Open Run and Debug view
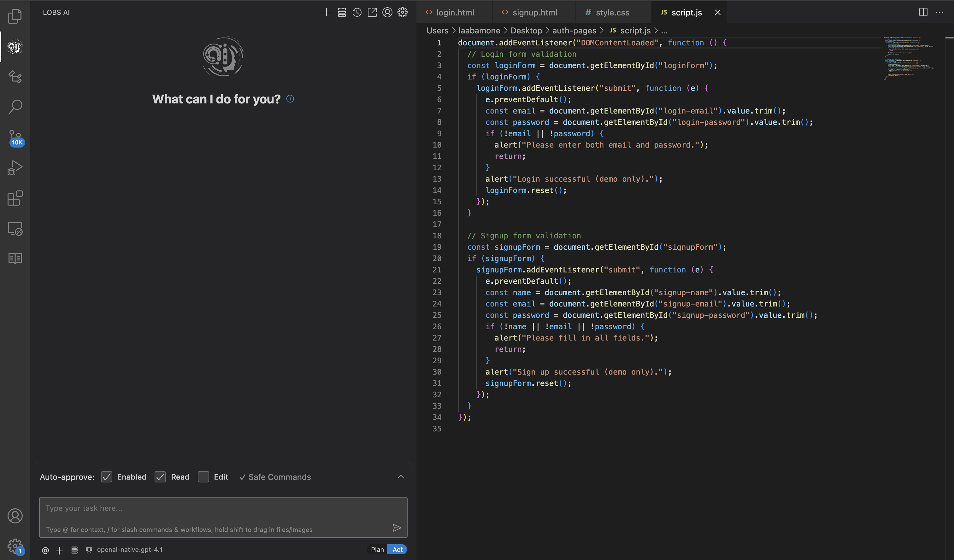This screenshot has width=954, height=560. coord(15,168)
